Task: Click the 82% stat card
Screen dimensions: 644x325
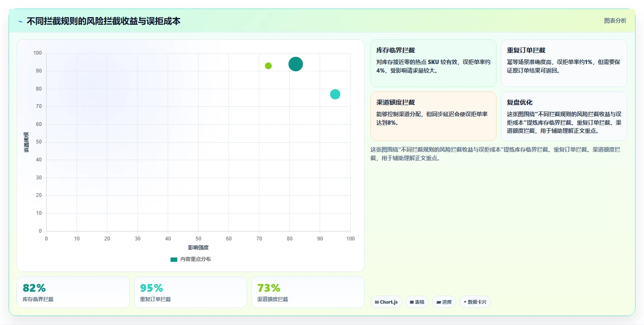Action: click(x=73, y=292)
